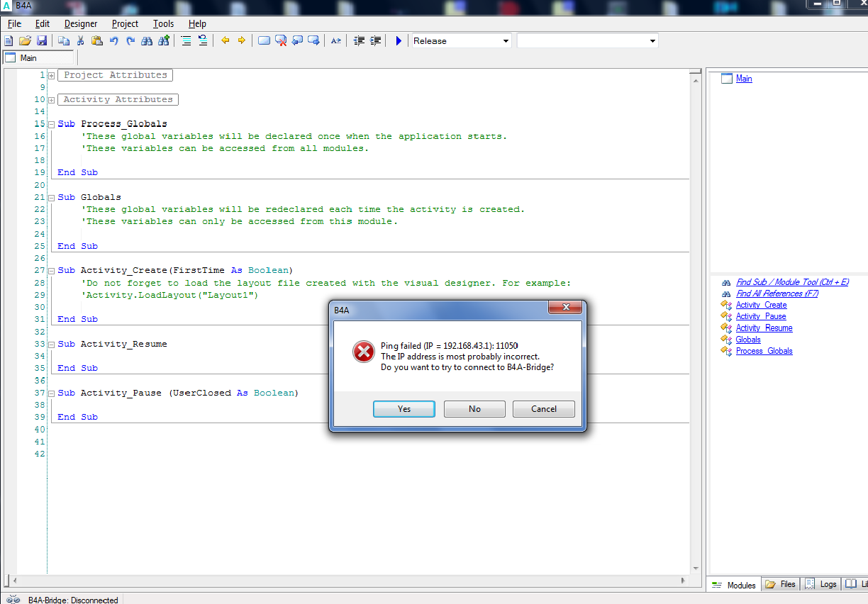Jump to Activity_Pause sub link

[x=761, y=316]
